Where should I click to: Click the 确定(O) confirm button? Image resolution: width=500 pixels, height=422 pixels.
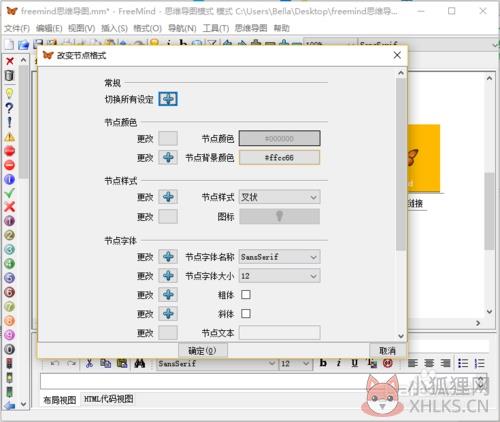pyautogui.click(x=203, y=350)
